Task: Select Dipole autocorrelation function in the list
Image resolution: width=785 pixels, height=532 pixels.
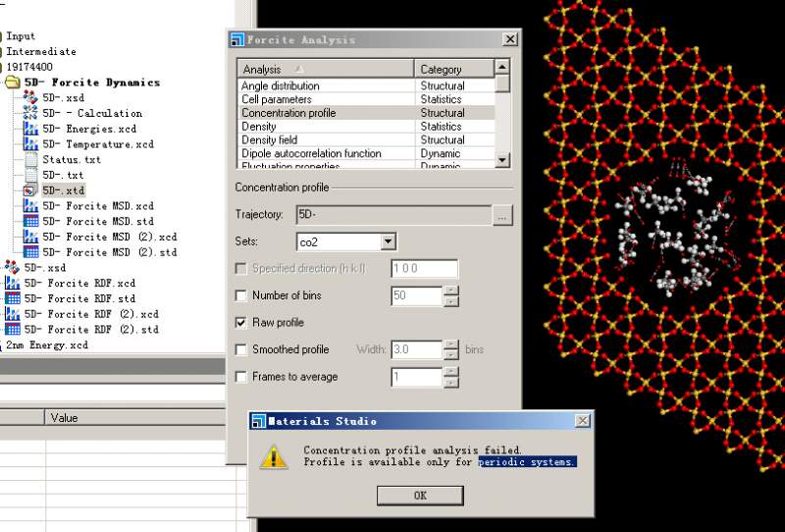Action: (x=366, y=153)
